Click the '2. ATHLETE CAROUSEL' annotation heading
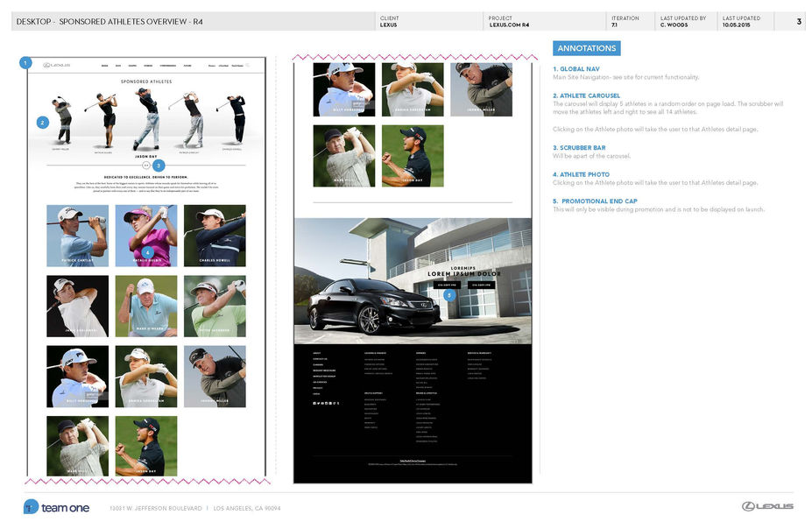 [x=586, y=95]
